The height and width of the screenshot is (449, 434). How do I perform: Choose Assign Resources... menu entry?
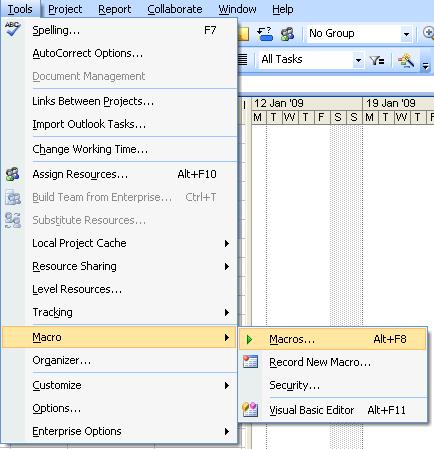point(119,174)
